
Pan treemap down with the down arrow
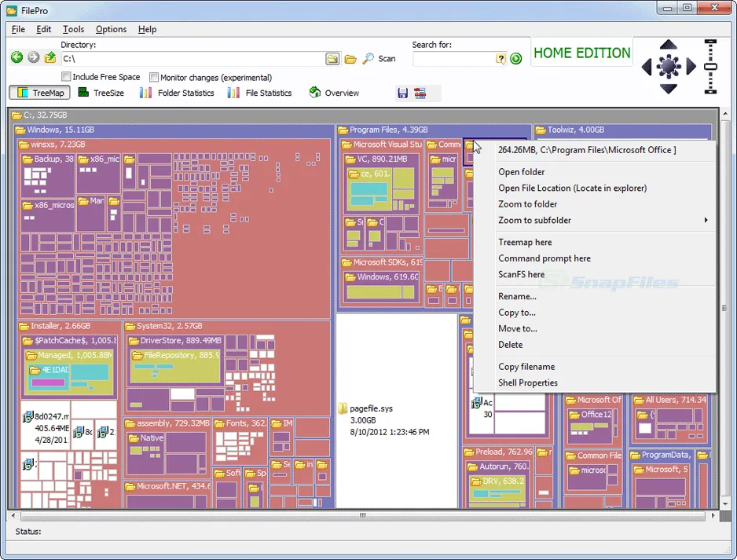[x=669, y=88]
